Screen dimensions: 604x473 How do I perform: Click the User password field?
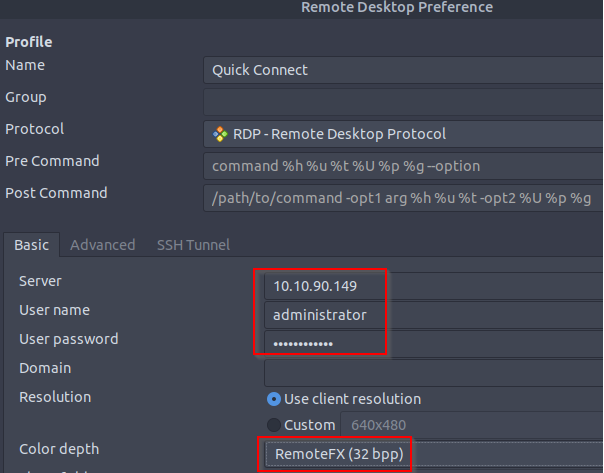pos(326,344)
